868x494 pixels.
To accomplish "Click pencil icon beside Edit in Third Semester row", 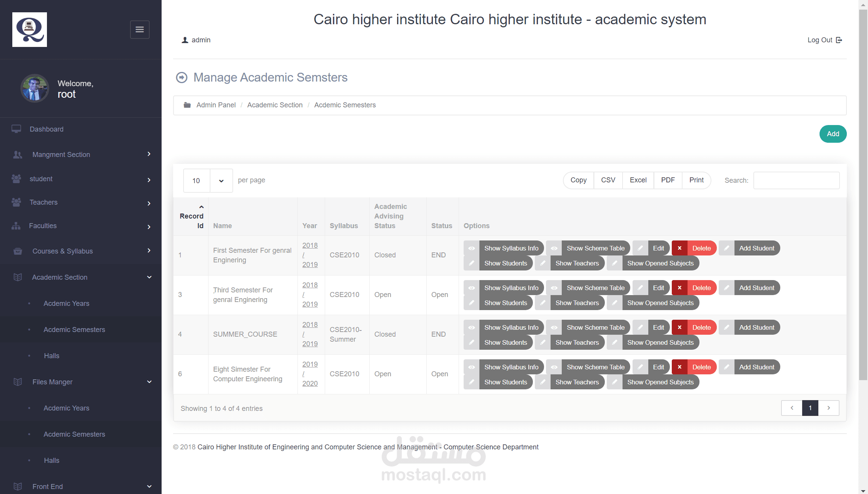I will [x=640, y=288].
